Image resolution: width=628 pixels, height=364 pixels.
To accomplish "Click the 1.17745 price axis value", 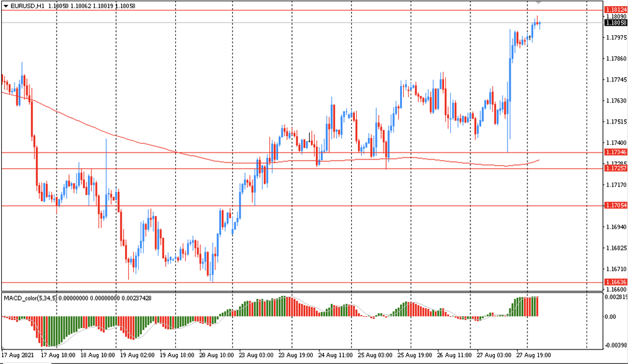I will 617,80.
